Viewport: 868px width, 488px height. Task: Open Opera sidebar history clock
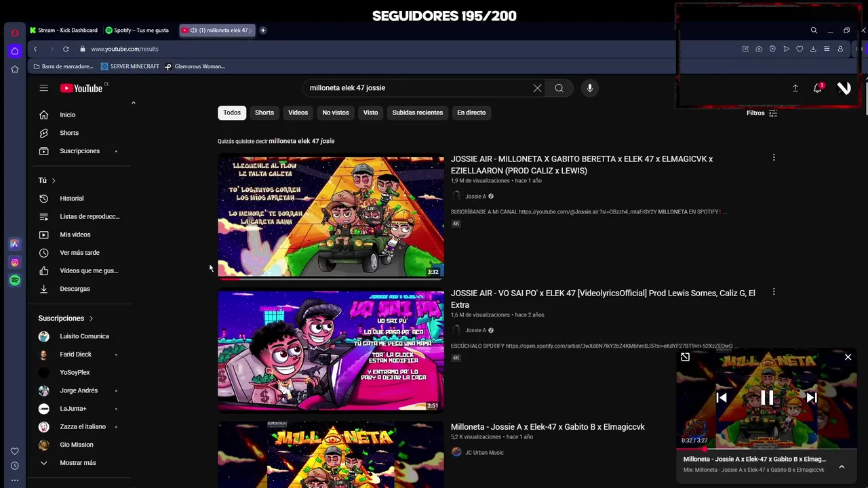[15, 466]
